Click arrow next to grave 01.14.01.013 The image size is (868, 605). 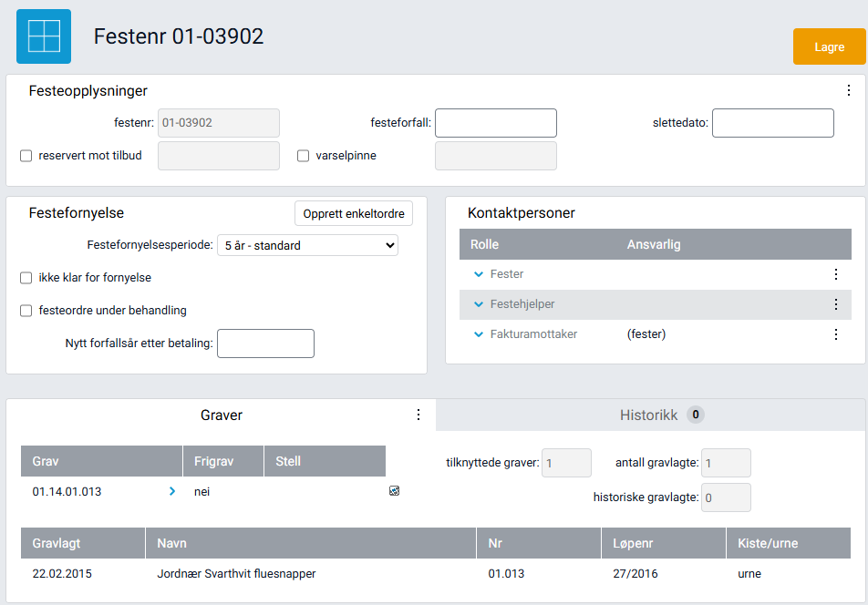(171, 492)
